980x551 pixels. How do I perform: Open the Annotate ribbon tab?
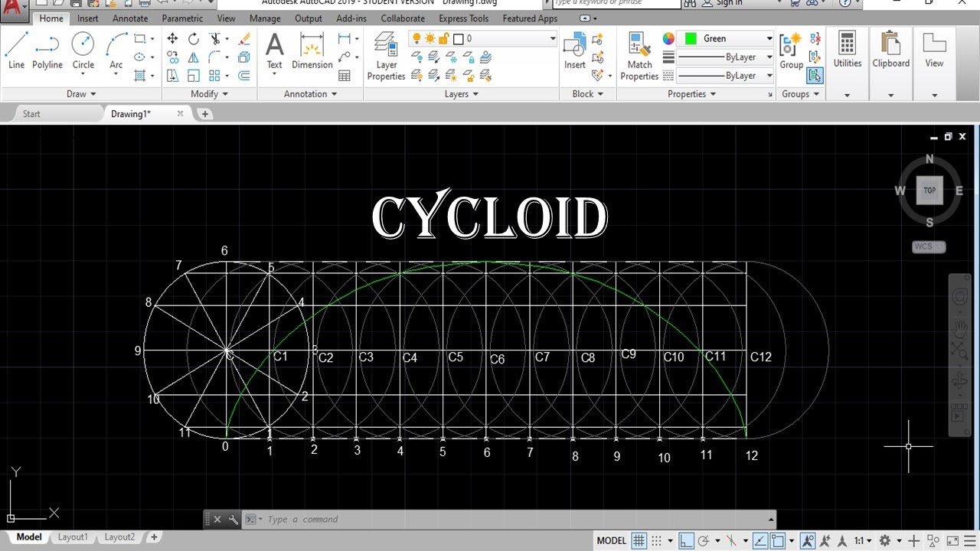[x=130, y=18]
